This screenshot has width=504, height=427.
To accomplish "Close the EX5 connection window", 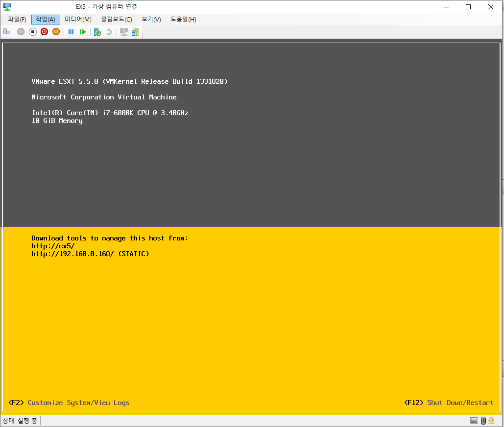I will [x=490, y=7].
